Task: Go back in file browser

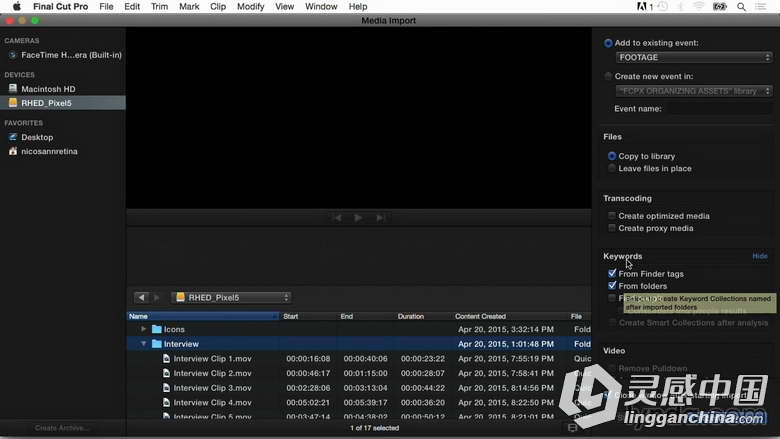Action: point(141,297)
